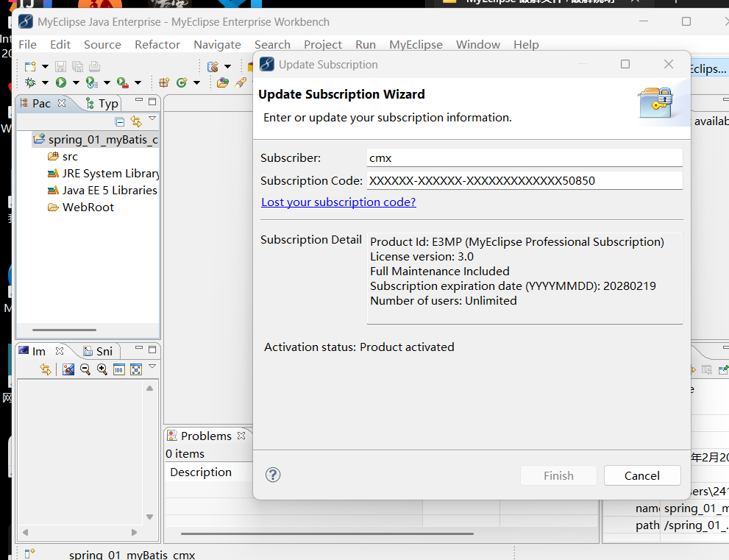Open the Package Explorer view menu triangle
The width and height of the screenshot is (729, 560).
point(152,118)
